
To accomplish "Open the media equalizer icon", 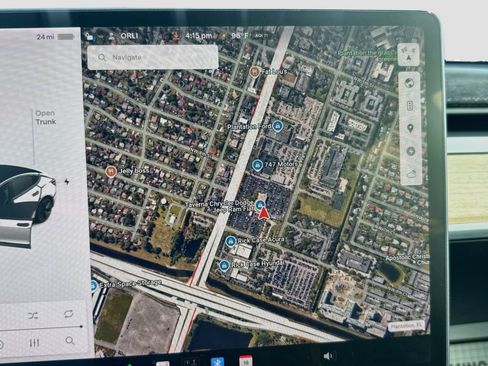I will pyautogui.click(x=34, y=343).
